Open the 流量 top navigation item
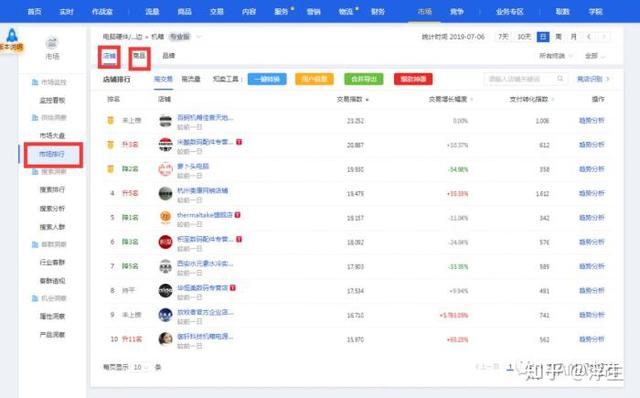The height and width of the screenshot is (398, 640). click(152, 11)
